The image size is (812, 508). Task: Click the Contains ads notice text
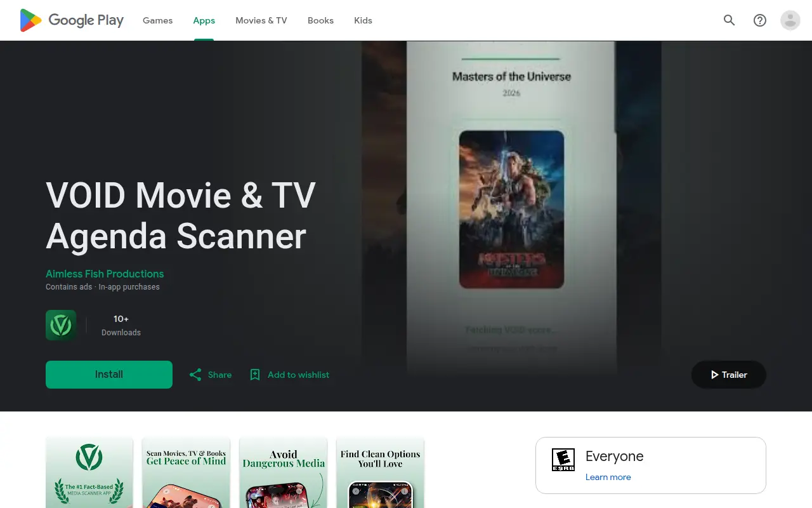click(x=69, y=287)
